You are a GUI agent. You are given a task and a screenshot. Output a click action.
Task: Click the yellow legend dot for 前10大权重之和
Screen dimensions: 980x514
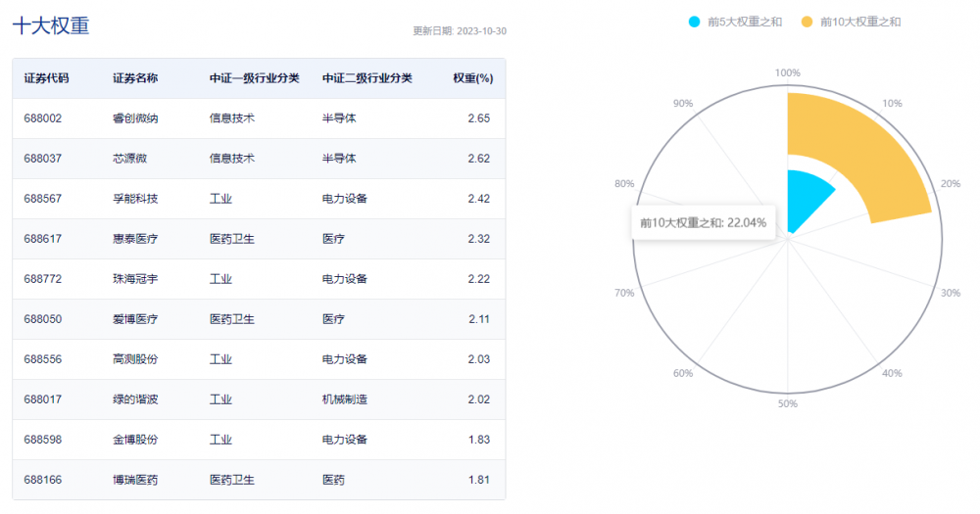pos(807,22)
